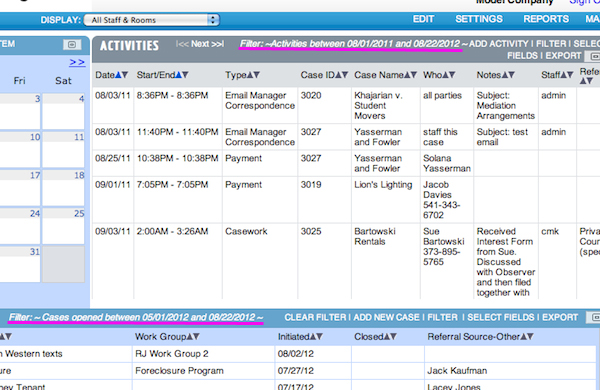This screenshot has height=390, width=600.
Task: Open SELECT FIELDS for cases
Action: tap(501, 317)
